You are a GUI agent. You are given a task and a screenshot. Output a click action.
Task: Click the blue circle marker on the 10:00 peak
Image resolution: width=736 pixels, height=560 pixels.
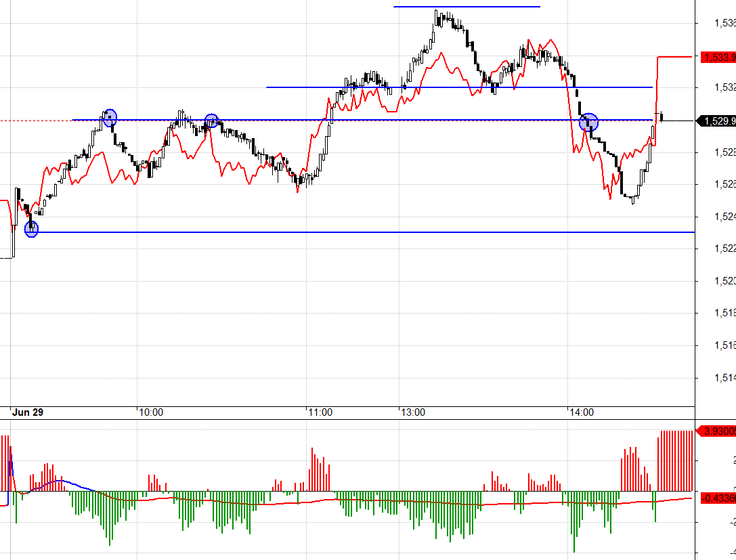pyautogui.click(x=110, y=117)
